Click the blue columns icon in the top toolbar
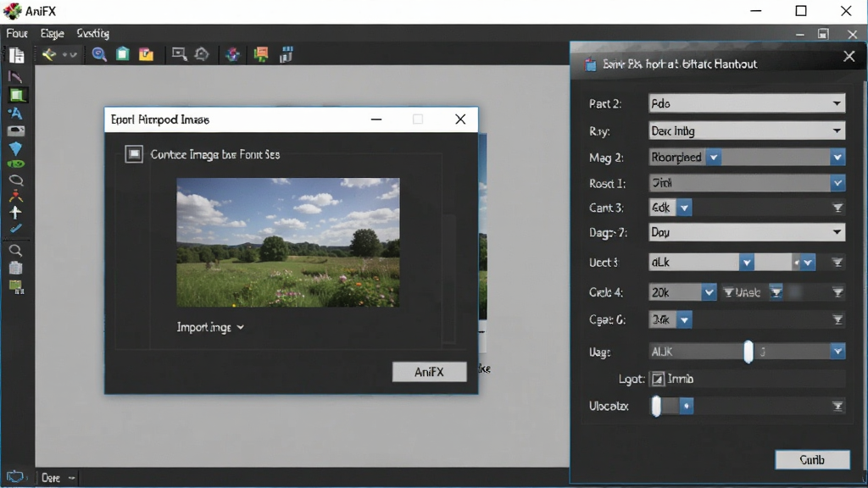This screenshot has width=868, height=488. point(287,54)
